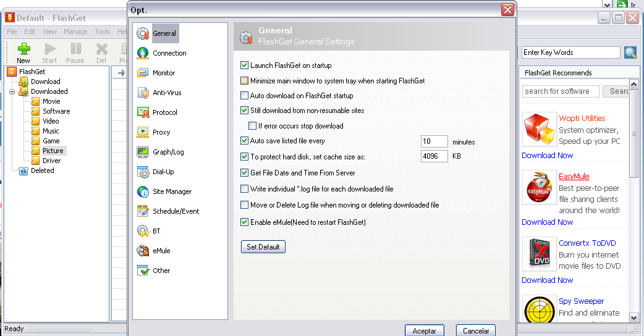Viewport: 644px width, 336px height.
Task: Open the Proxy settings icon
Action: [x=143, y=132]
